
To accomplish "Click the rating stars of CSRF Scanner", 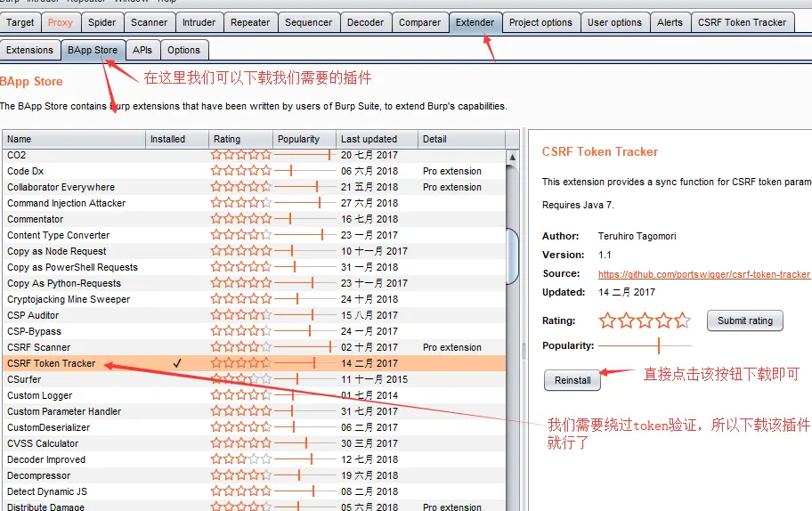I will (240, 347).
